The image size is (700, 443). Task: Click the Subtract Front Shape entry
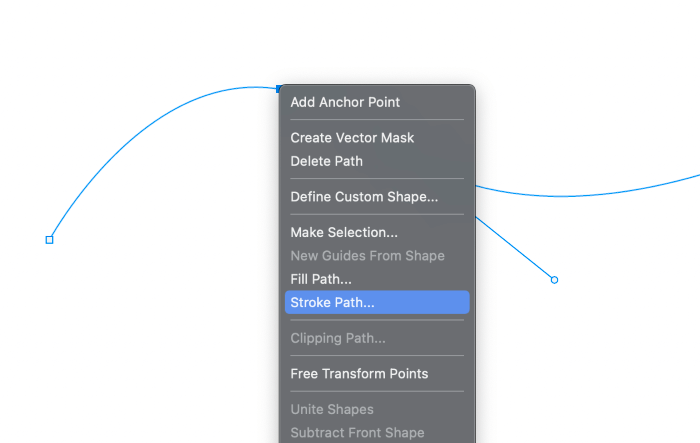point(357,433)
